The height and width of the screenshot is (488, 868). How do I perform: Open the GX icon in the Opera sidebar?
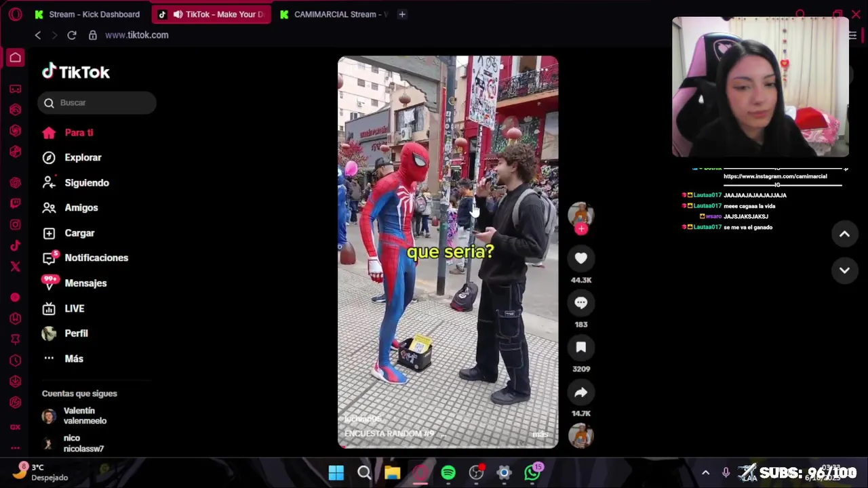15,427
